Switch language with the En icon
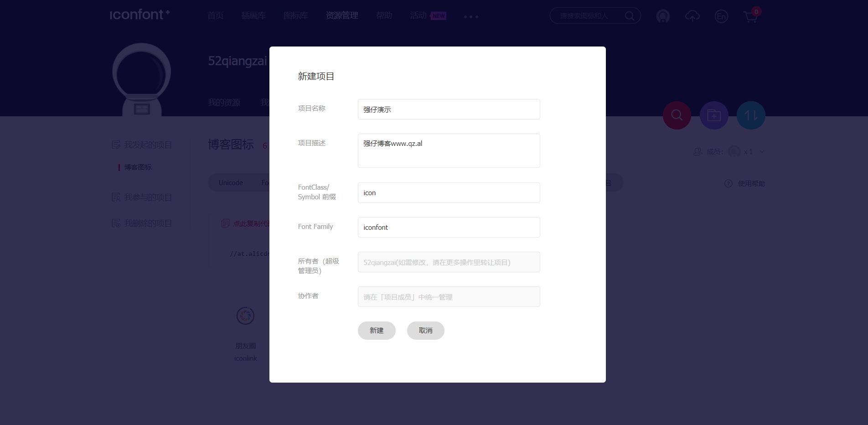This screenshot has height=425, width=868. [721, 16]
